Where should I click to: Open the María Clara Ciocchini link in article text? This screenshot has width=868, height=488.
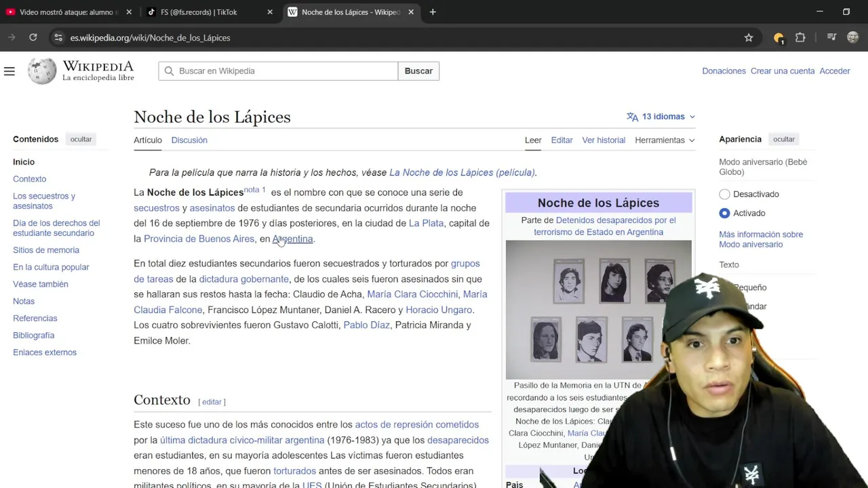pyautogui.click(x=412, y=294)
